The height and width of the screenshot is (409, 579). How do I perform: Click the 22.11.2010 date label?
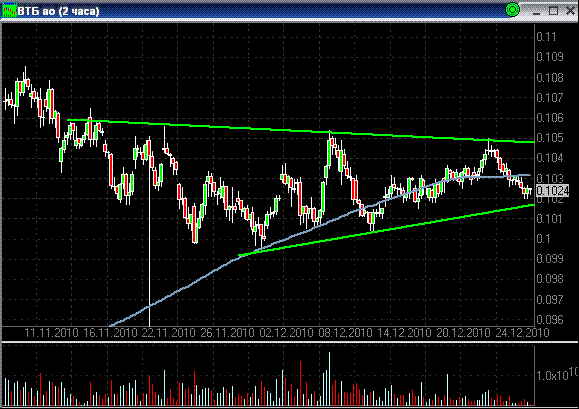point(168,333)
